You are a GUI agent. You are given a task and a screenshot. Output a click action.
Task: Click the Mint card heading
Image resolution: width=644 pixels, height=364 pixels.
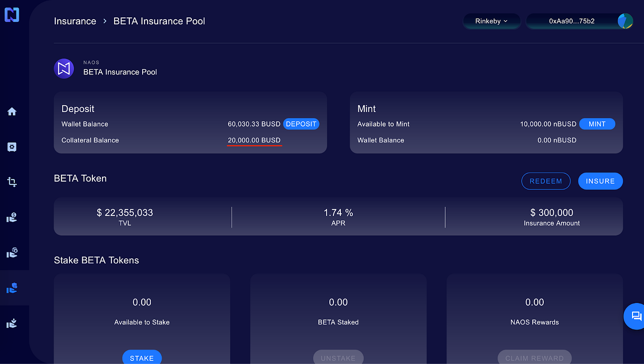[x=367, y=109]
